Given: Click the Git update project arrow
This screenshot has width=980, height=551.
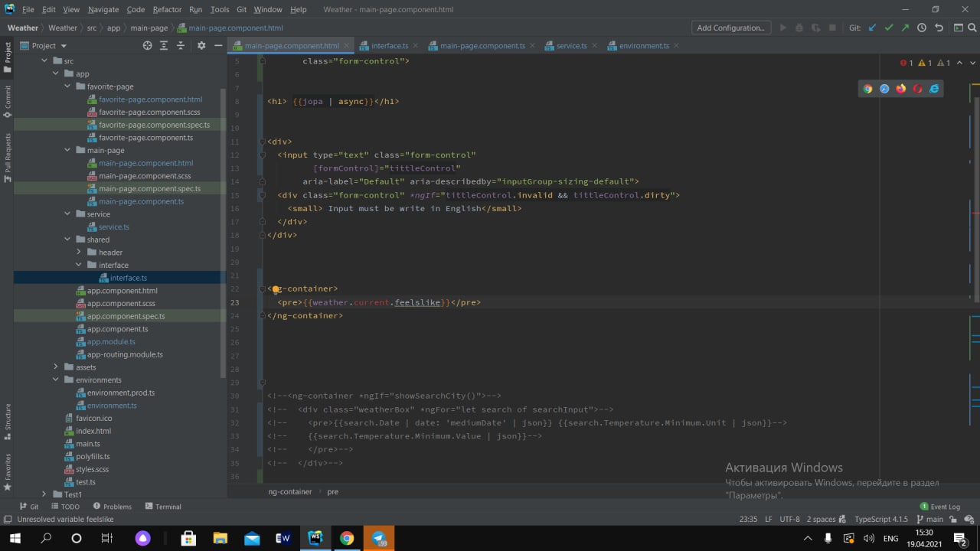Looking at the screenshot, I should (x=872, y=28).
